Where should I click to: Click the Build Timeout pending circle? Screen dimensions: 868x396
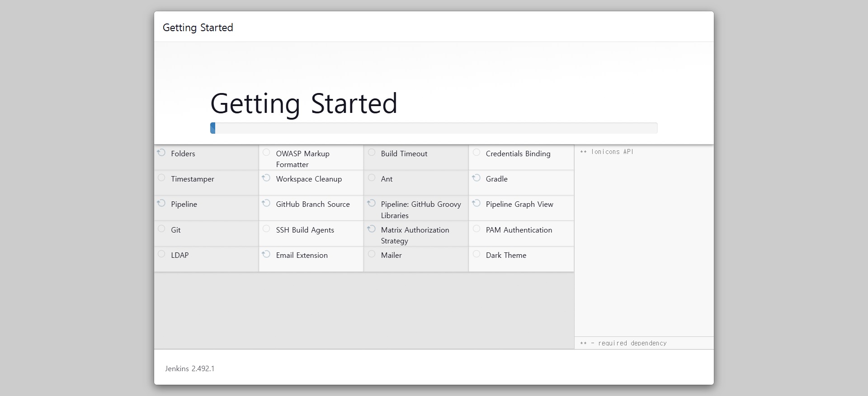[x=372, y=152]
